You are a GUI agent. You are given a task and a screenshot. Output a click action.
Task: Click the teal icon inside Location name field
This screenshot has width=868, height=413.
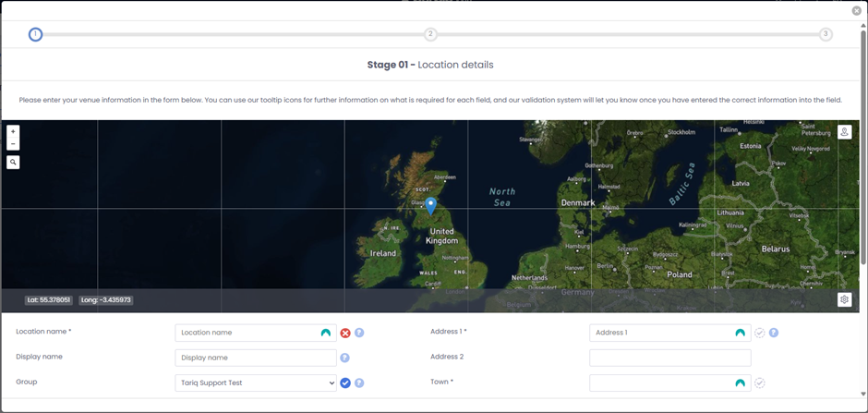pyautogui.click(x=325, y=333)
